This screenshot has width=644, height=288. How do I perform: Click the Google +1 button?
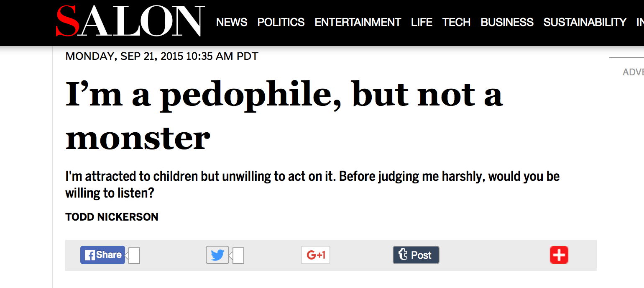click(x=316, y=255)
